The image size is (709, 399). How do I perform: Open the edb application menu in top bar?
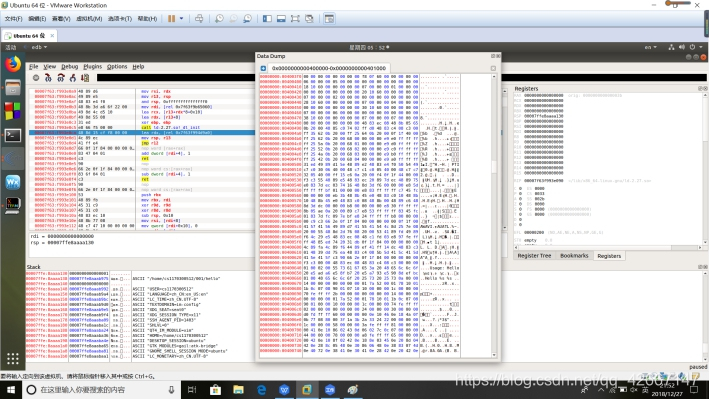click(x=38, y=47)
